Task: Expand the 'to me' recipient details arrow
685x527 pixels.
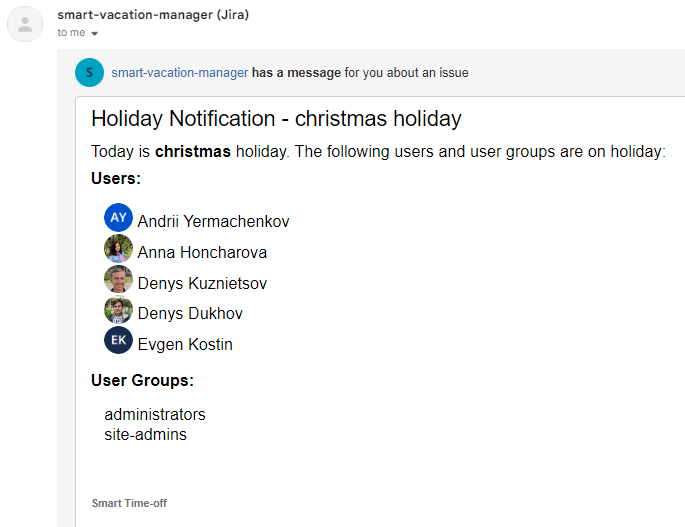Action: (x=95, y=33)
